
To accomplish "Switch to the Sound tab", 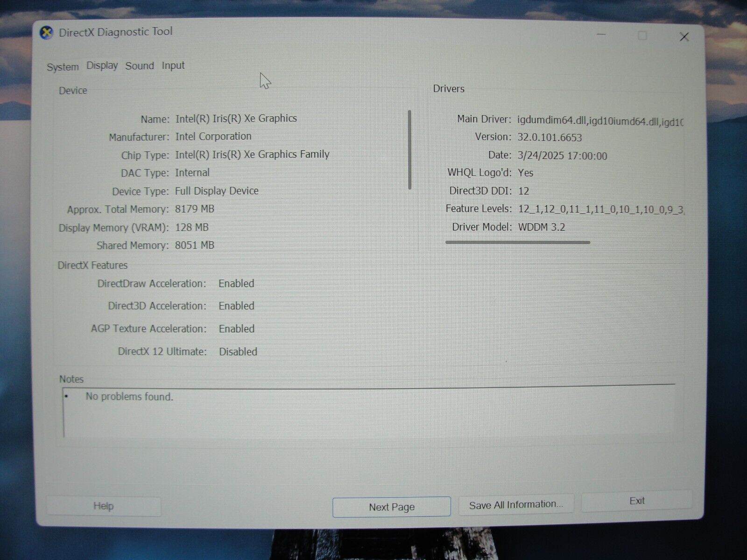I will tap(140, 65).
